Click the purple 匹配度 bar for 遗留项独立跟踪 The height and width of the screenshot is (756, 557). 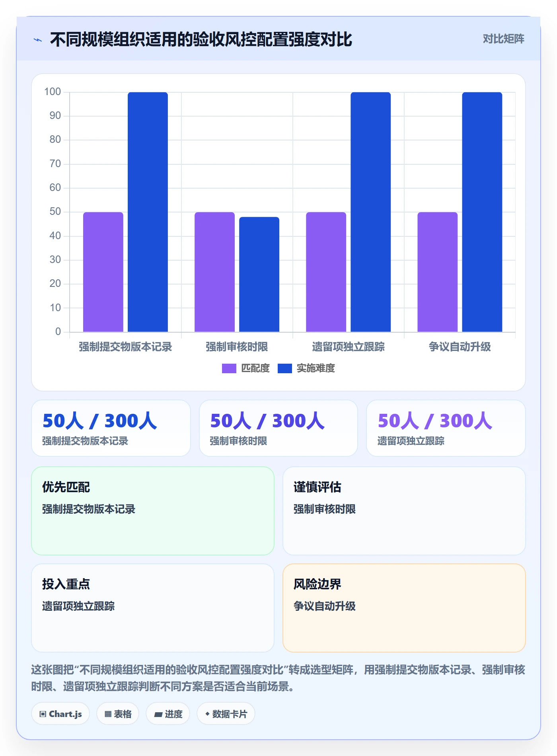coord(326,272)
